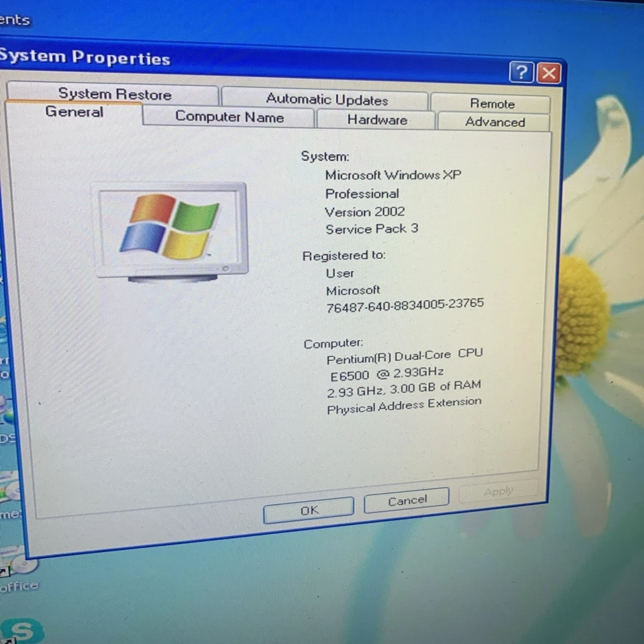Select the Advanced tab
The image size is (644, 644).
[x=494, y=122]
